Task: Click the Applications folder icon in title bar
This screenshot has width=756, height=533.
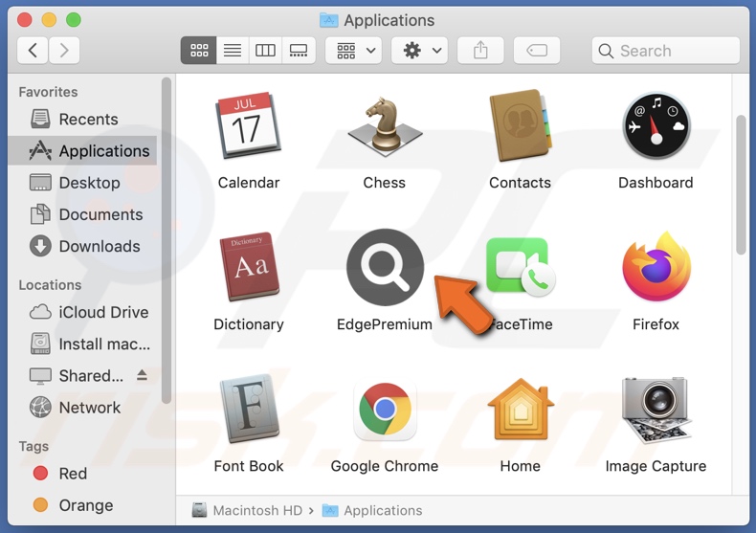Action: coord(329,20)
